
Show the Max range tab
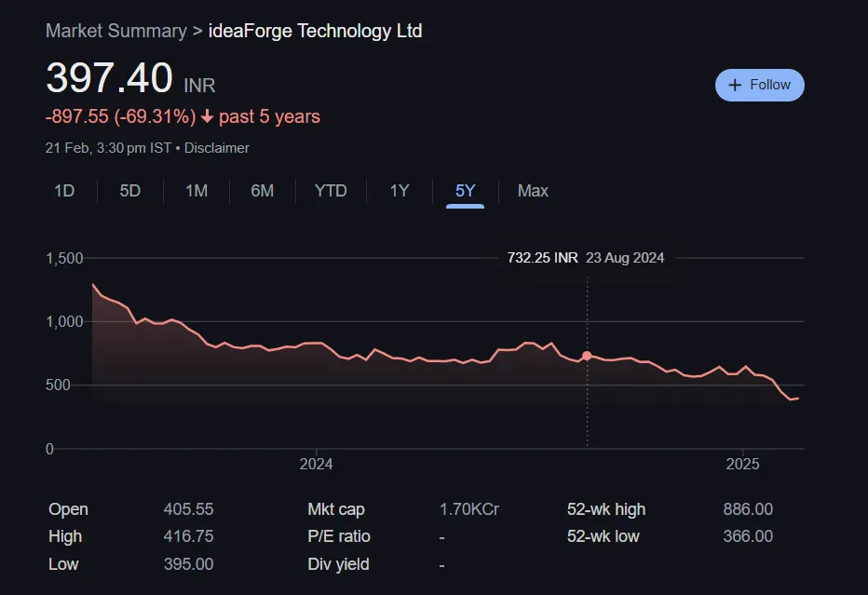[533, 191]
